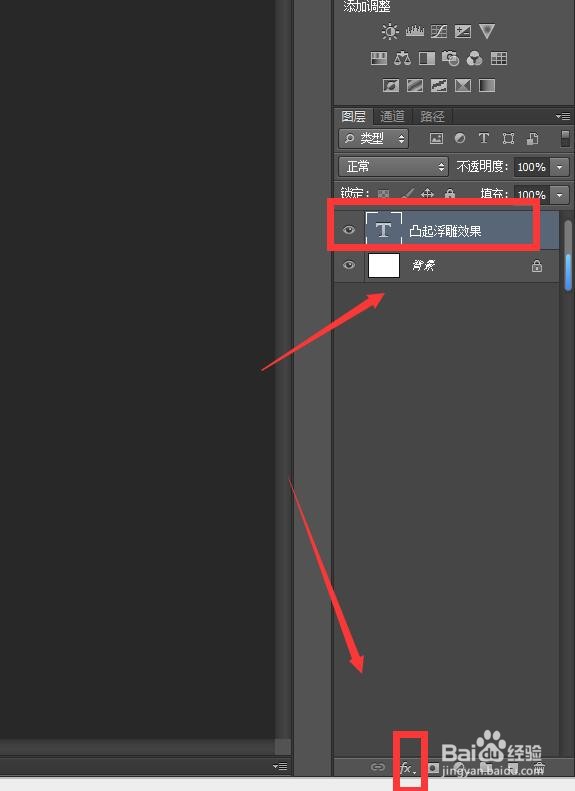Image resolution: width=575 pixels, height=791 pixels.
Task: Switch to the 图层 tab
Action: pos(353,117)
